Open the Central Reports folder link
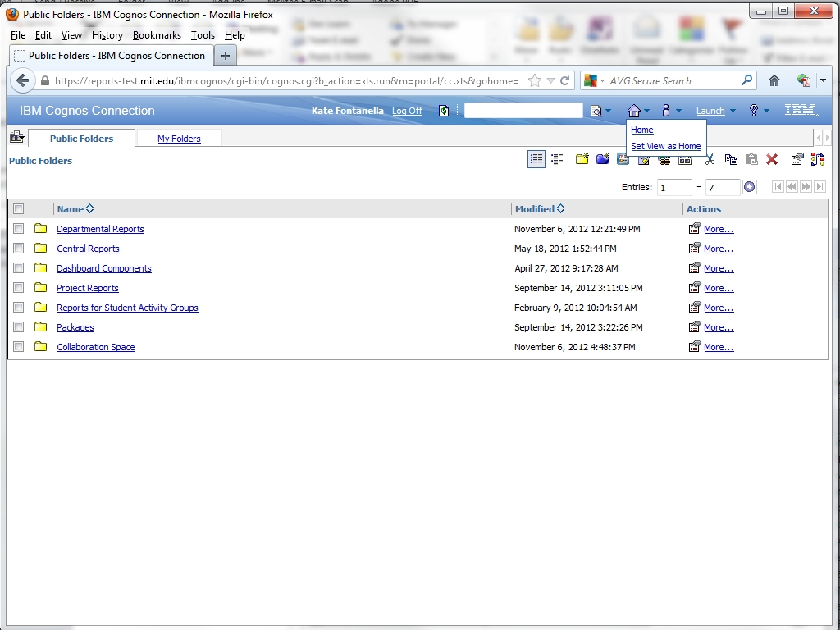Screen dimensions: 840x630 pyautogui.click(x=88, y=249)
